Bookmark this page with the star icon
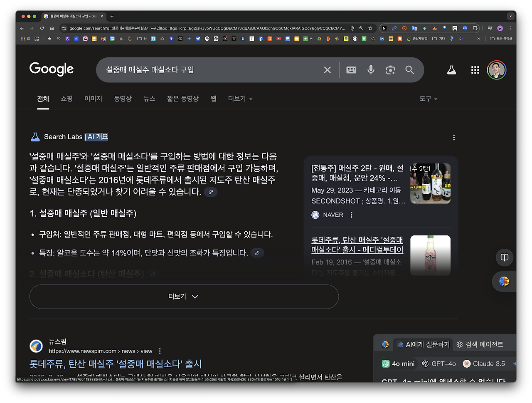The height and width of the screenshot is (403, 532). (370, 28)
